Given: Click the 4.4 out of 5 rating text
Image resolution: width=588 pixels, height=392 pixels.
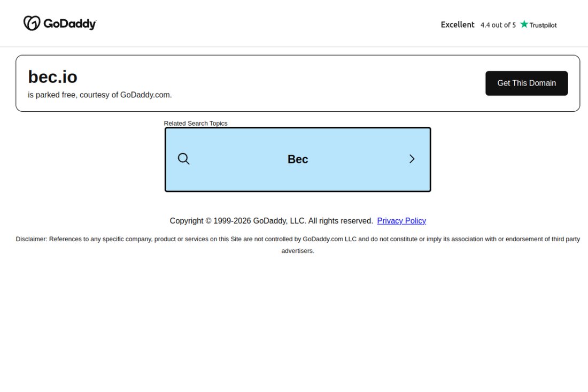Looking at the screenshot, I should (x=498, y=25).
